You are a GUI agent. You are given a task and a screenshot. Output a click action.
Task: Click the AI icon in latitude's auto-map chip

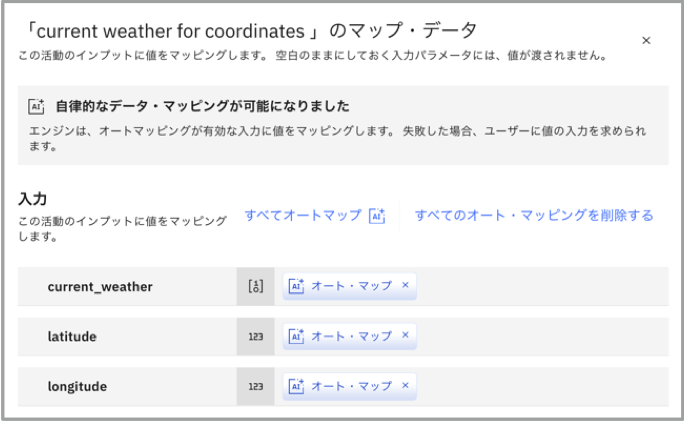click(296, 337)
